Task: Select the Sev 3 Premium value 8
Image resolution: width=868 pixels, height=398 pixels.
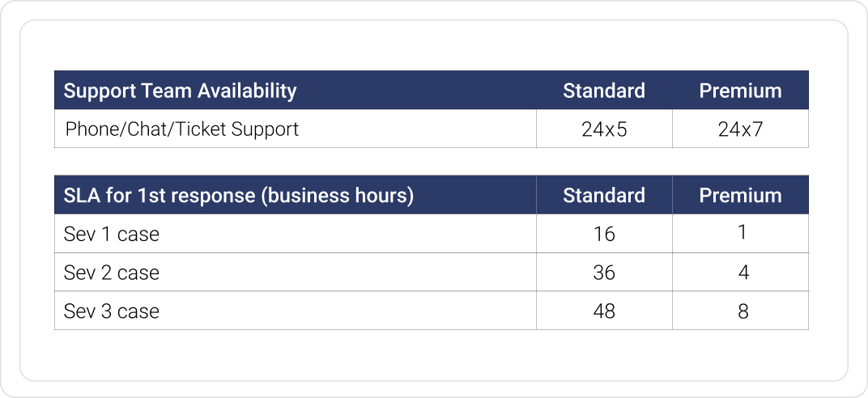Action: (x=743, y=311)
